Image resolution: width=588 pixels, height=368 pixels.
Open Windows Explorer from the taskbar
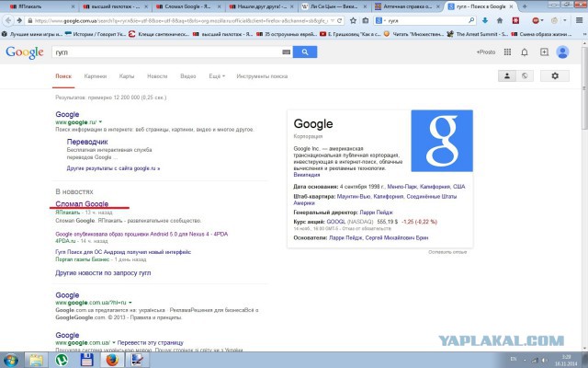(37, 360)
